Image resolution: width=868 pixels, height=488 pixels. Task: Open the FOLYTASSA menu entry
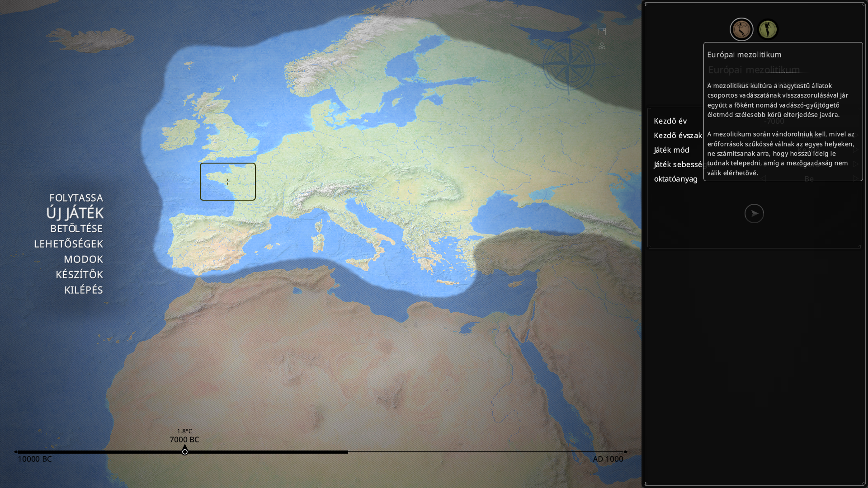click(76, 198)
